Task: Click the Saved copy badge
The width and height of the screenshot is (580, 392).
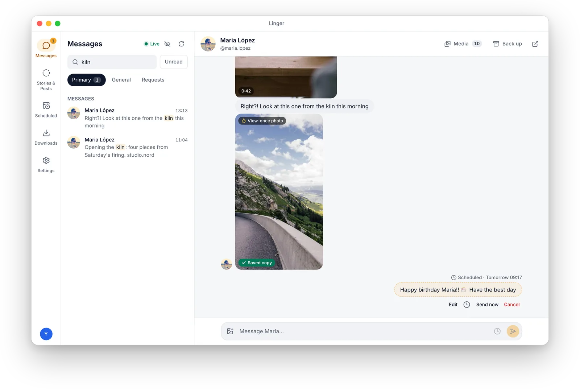Action: (257, 263)
